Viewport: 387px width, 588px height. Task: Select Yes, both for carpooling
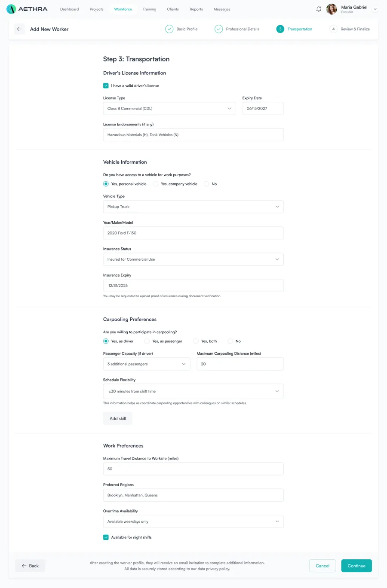196,341
